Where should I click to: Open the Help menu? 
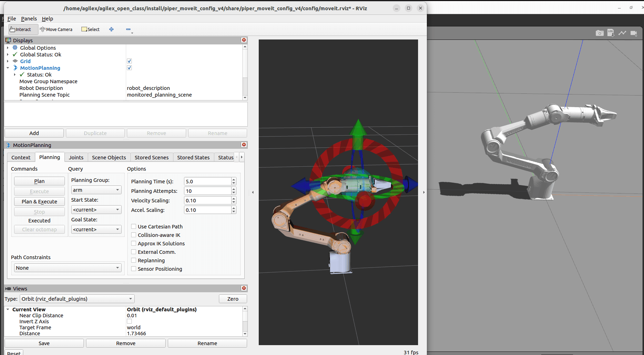coord(47,19)
